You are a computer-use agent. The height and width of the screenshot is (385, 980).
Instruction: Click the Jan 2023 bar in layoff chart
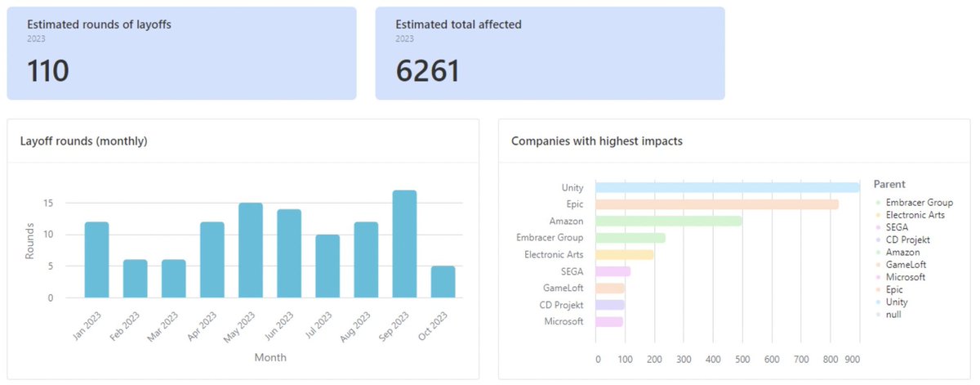pos(96,260)
